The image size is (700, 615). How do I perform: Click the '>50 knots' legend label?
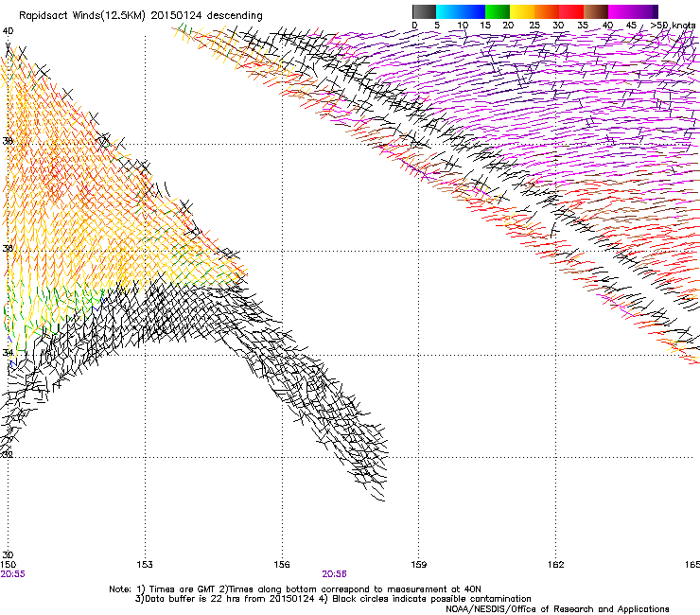click(x=673, y=25)
